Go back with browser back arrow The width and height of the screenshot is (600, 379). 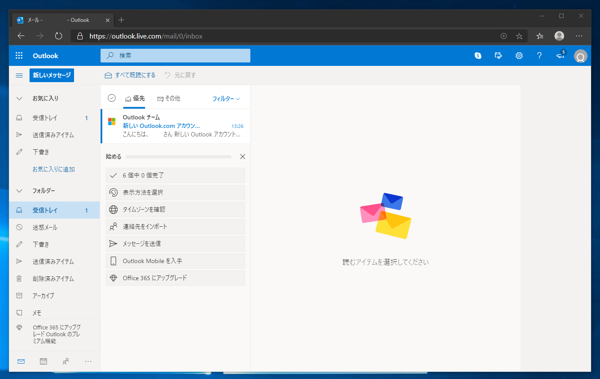point(21,36)
